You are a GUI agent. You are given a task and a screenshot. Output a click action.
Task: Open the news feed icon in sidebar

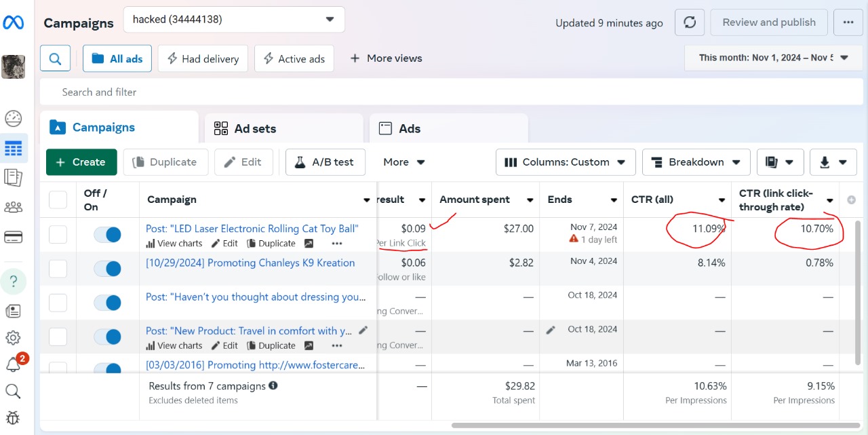14,311
